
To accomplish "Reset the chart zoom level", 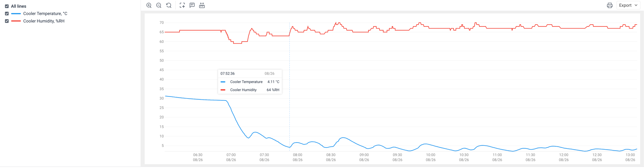I will 169,5.
